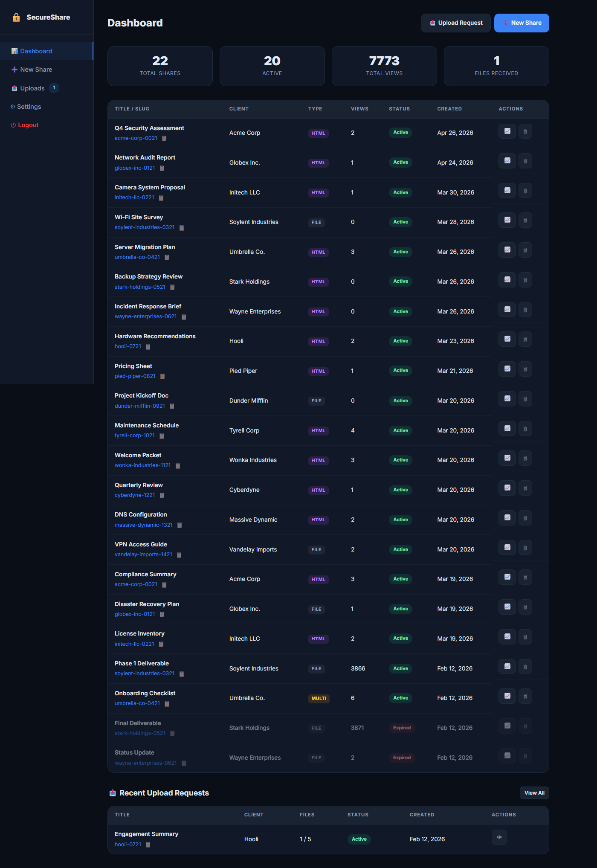This screenshot has height=868, width=597.
Task: Copy the cyberdyne-1221 slug
Action: [x=162, y=496]
